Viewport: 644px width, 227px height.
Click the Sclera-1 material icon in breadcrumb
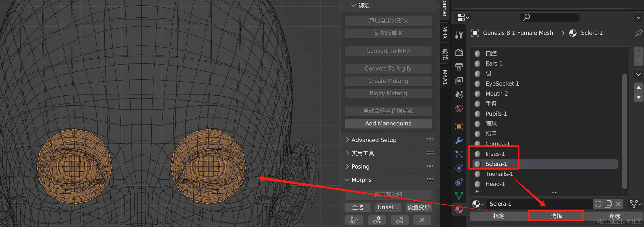pos(573,33)
